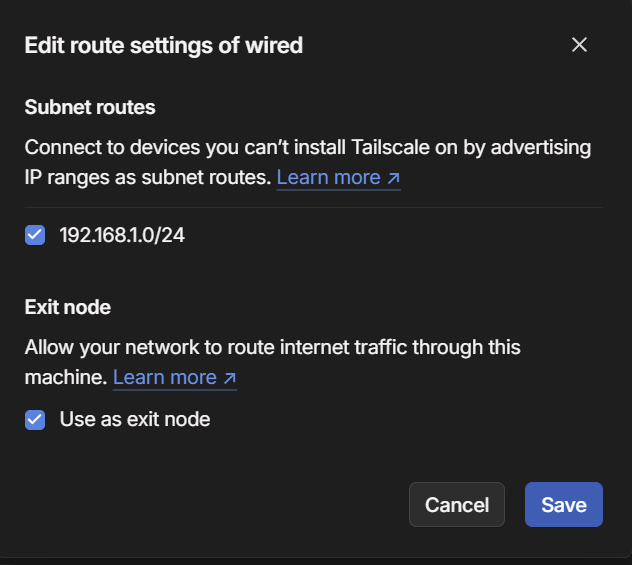Click the 192.168.1.0/24 route label
632x565 pixels.
pyautogui.click(x=122, y=235)
